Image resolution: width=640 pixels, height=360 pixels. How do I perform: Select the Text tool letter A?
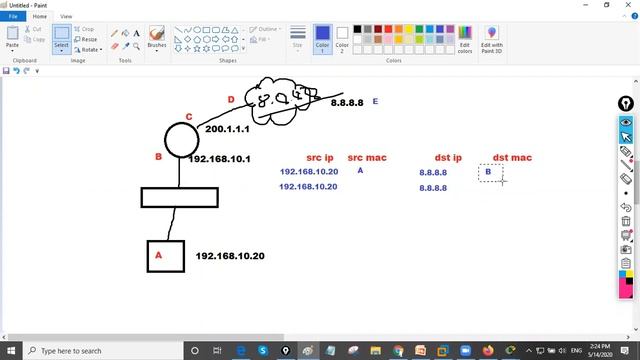136,33
